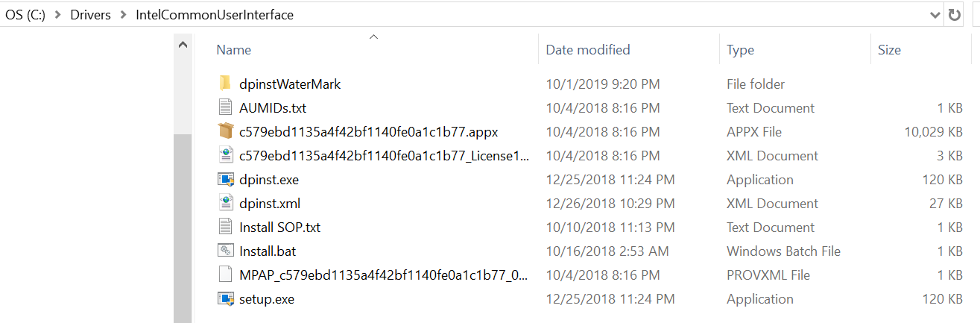Sort by the Name column header

pyautogui.click(x=233, y=50)
